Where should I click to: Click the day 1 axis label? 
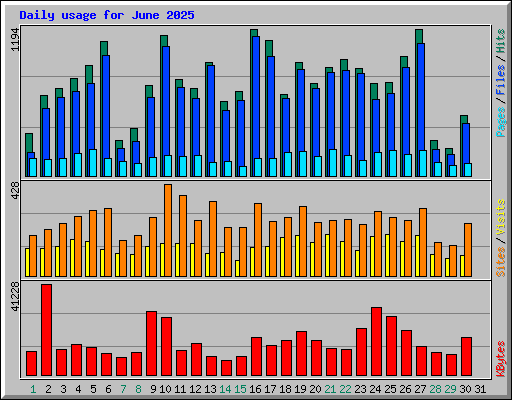pyautogui.click(x=33, y=389)
